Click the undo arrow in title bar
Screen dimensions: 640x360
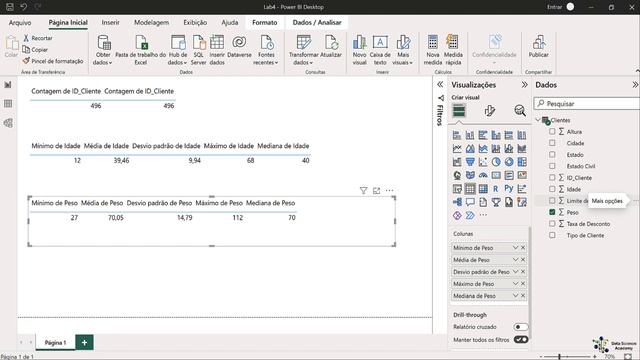click(24, 7)
